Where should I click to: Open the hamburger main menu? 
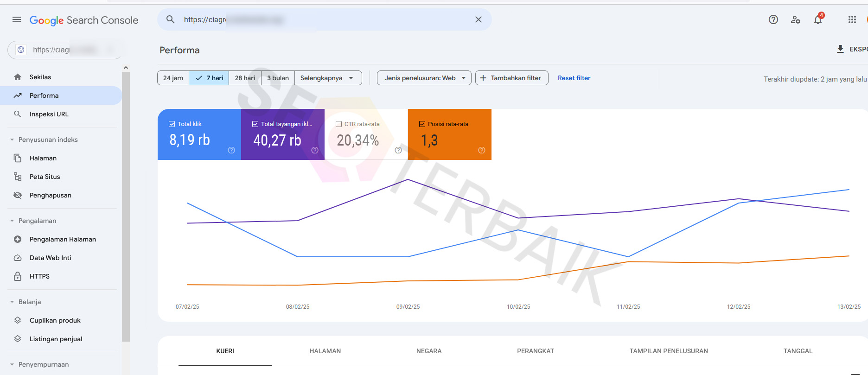(17, 19)
